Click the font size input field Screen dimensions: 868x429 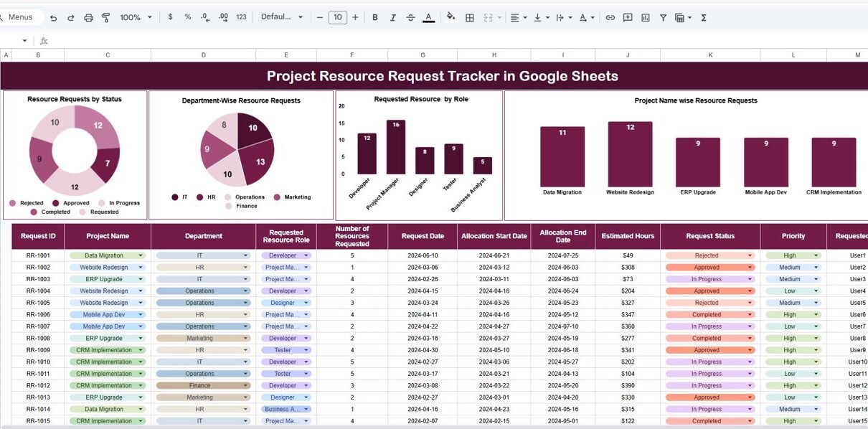click(337, 17)
